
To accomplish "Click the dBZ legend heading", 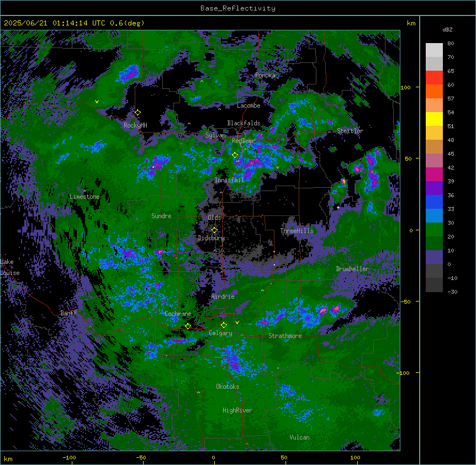I will [447, 29].
